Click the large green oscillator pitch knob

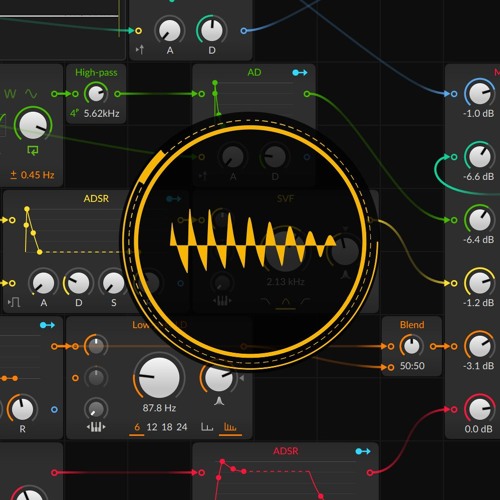(x=33, y=125)
